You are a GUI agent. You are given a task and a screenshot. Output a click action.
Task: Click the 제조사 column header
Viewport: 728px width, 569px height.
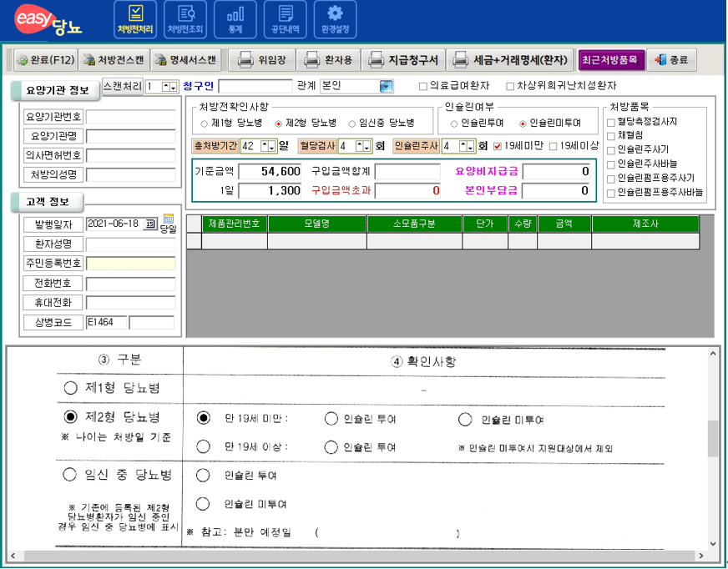645,224
